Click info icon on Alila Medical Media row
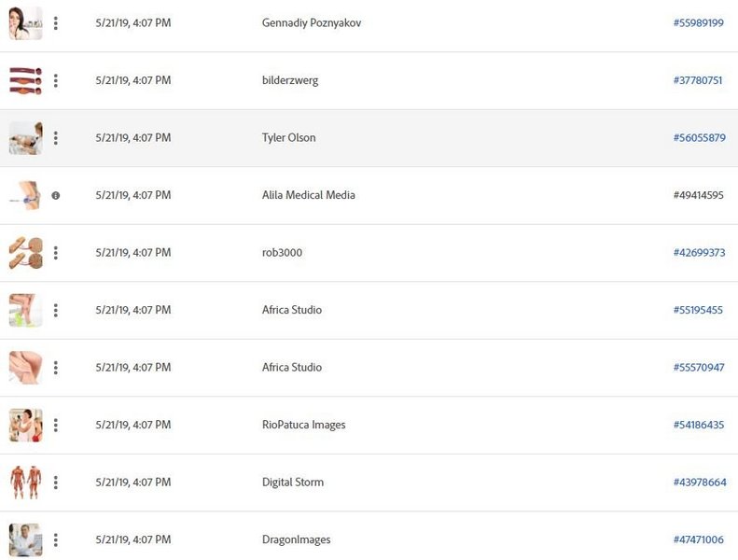 pyautogui.click(x=56, y=196)
